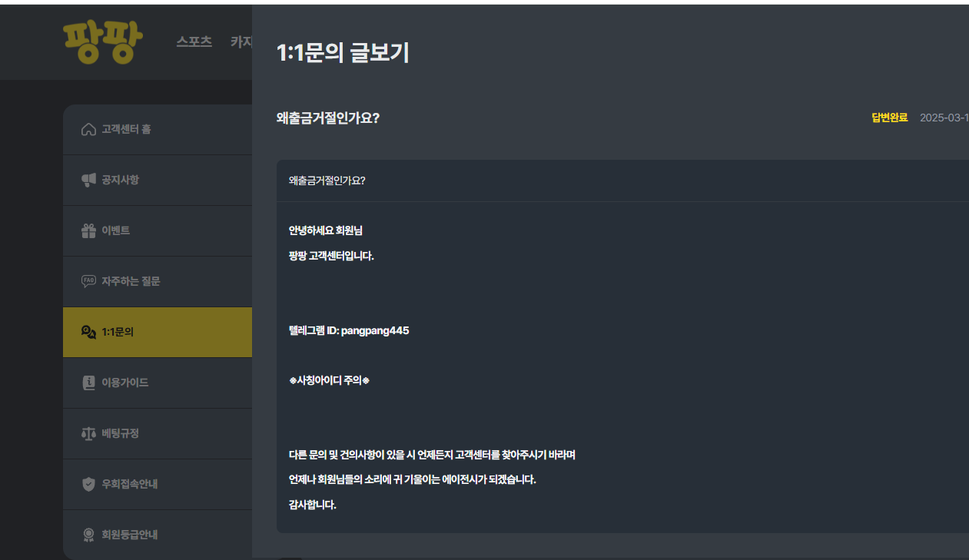The width and height of the screenshot is (969, 560).
Task: Click the megaphone icon for 공지사항
Action: click(88, 180)
